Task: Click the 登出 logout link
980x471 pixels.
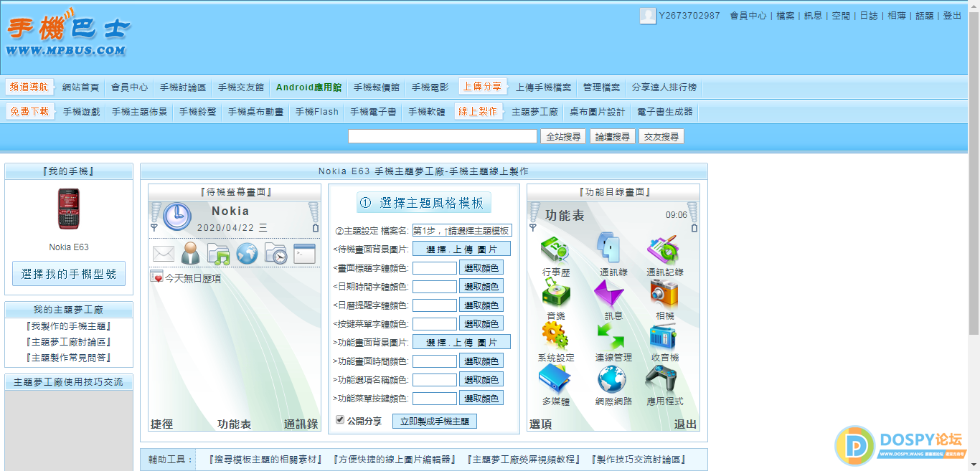Action: click(x=952, y=16)
